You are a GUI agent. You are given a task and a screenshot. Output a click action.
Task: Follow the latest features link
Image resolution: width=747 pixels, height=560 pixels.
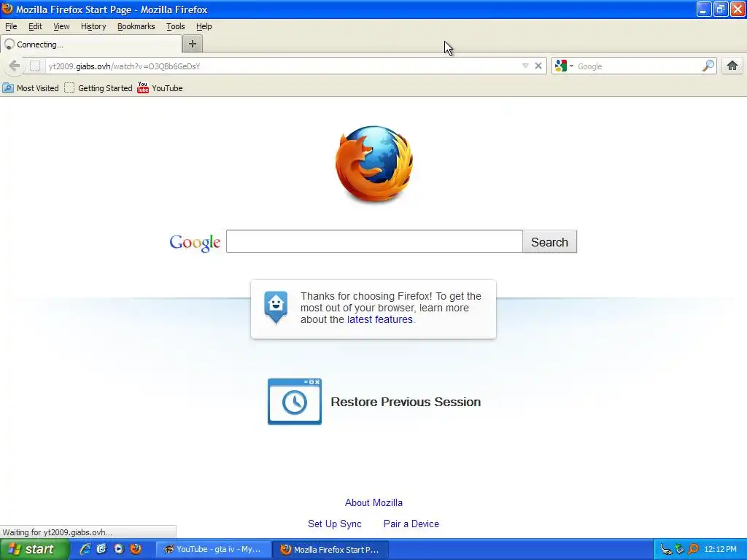tap(379, 319)
